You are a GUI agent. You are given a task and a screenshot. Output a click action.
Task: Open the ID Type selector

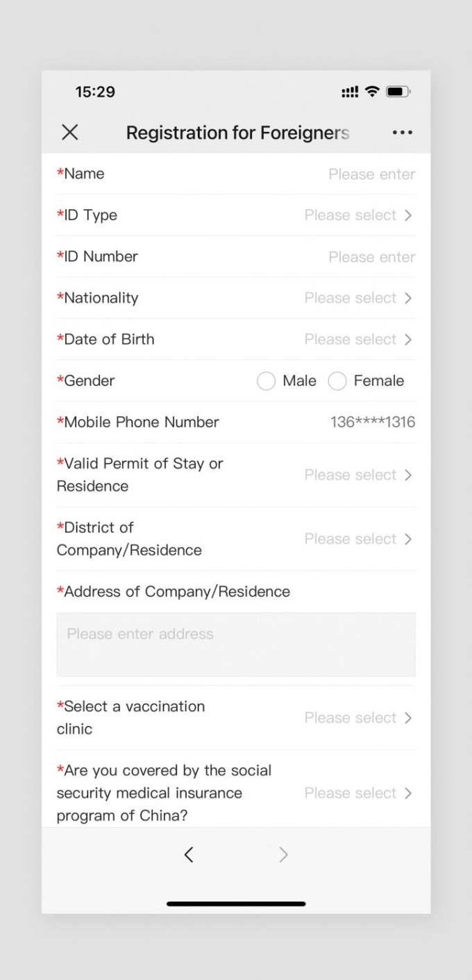357,215
